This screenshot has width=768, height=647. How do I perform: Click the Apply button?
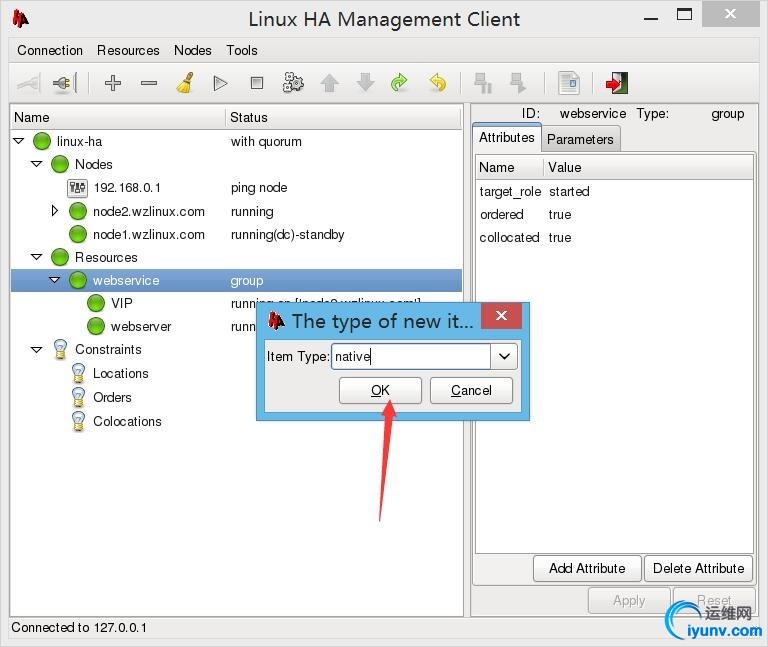tap(629, 600)
